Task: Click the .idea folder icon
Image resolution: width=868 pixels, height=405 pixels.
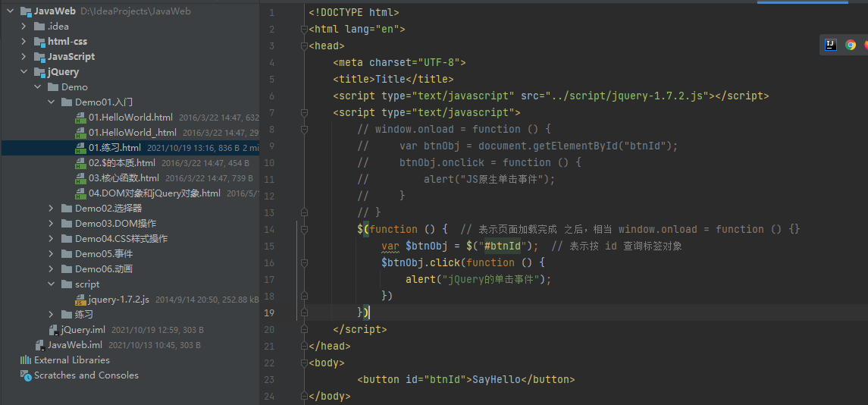Action: (x=39, y=26)
